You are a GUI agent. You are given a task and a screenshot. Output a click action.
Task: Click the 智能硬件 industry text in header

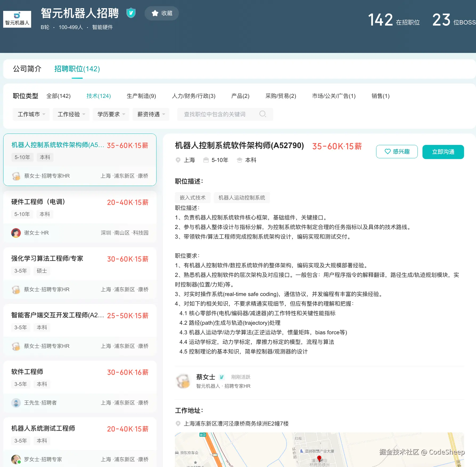pos(102,27)
